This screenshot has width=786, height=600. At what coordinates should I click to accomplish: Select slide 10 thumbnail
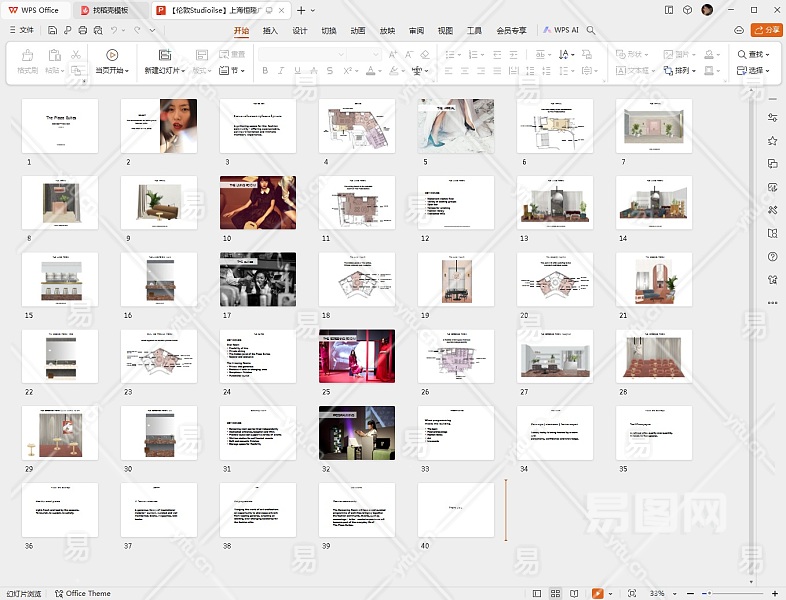pos(257,202)
